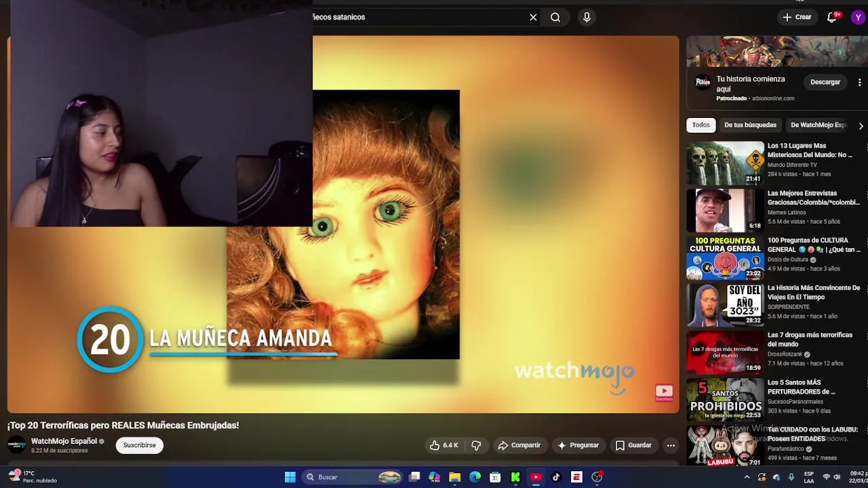
Task: Click title La Historia Más Convincente de Viajes
Action: pyautogui.click(x=813, y=292)
